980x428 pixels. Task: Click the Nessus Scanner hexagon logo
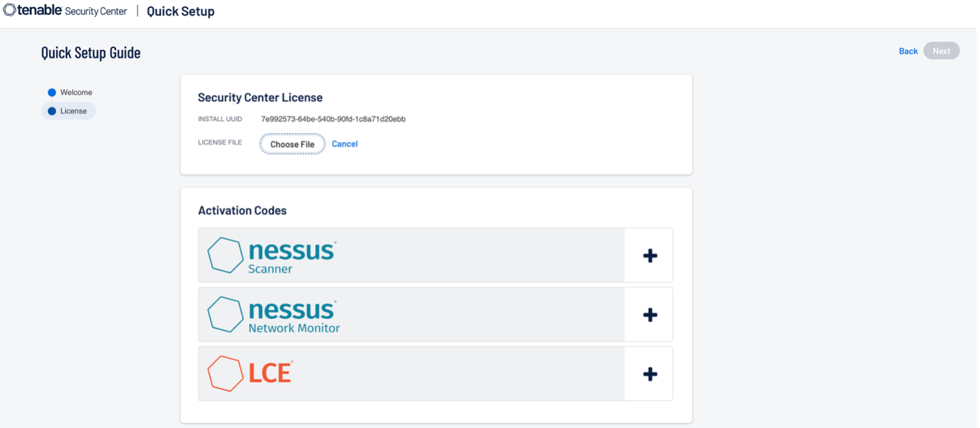pyautogui.click(x=225, y=255)
